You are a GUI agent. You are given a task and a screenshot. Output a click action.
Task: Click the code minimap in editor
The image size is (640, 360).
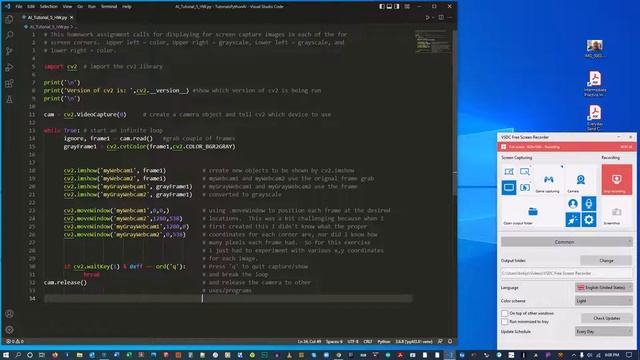pos(433,42)
